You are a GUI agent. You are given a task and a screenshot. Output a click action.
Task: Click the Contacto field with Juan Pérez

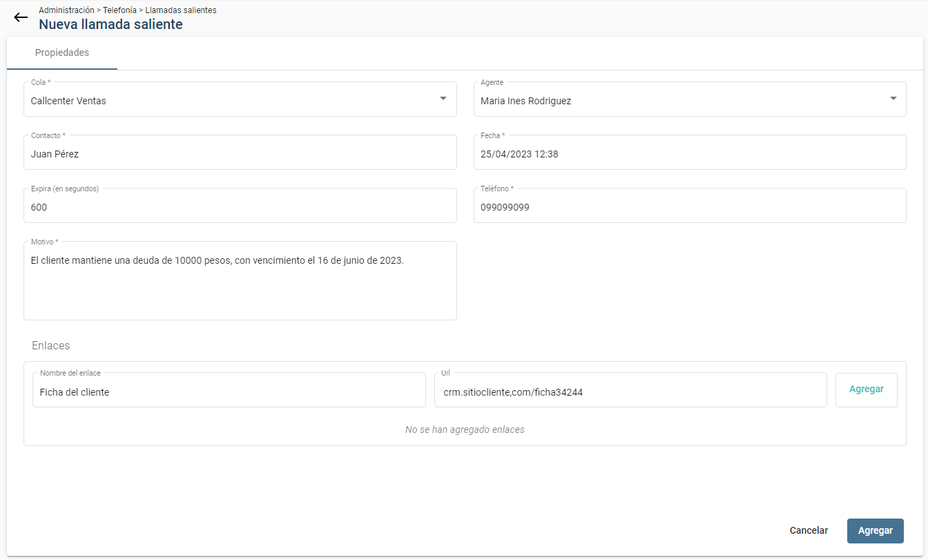click(240, 153)
